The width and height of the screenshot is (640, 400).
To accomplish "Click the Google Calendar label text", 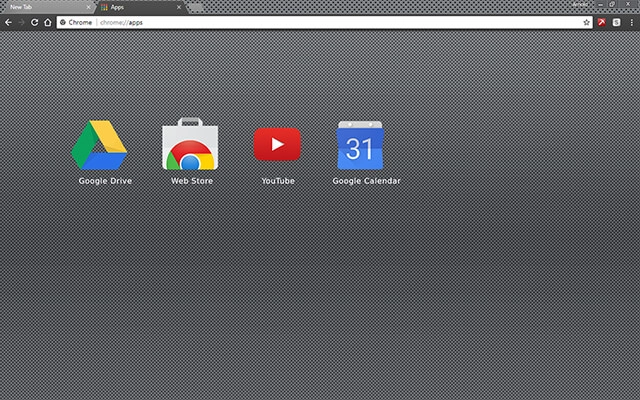I will 366,181.
